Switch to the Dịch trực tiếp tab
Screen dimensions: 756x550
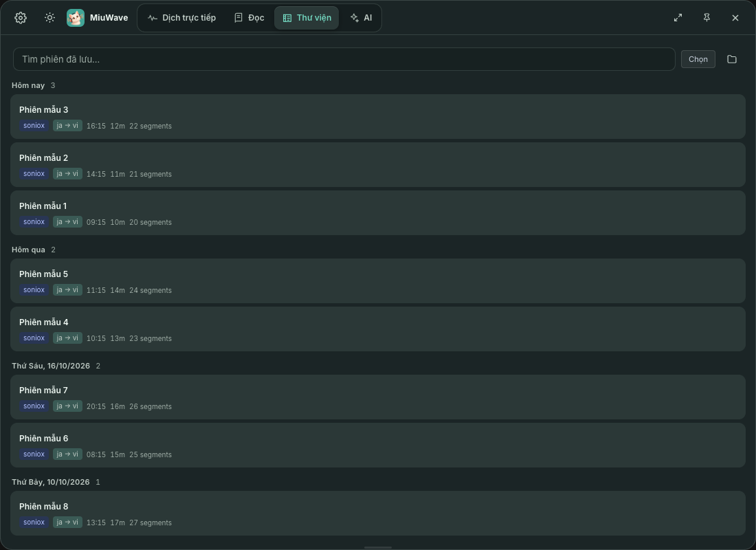pyautogui.click(x=181, y=18)
